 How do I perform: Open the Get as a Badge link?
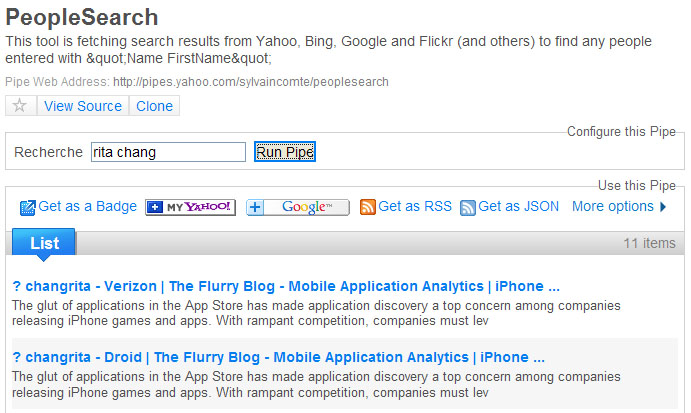[x=87, y=206]
